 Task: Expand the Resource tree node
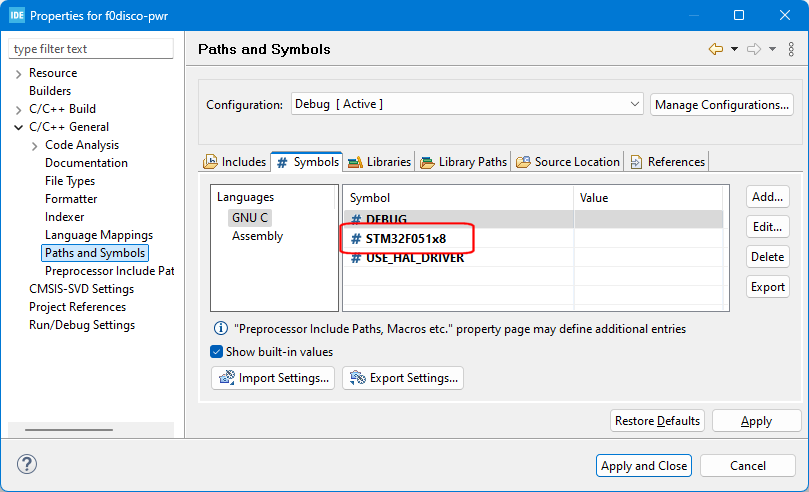[x=19, y=73]
